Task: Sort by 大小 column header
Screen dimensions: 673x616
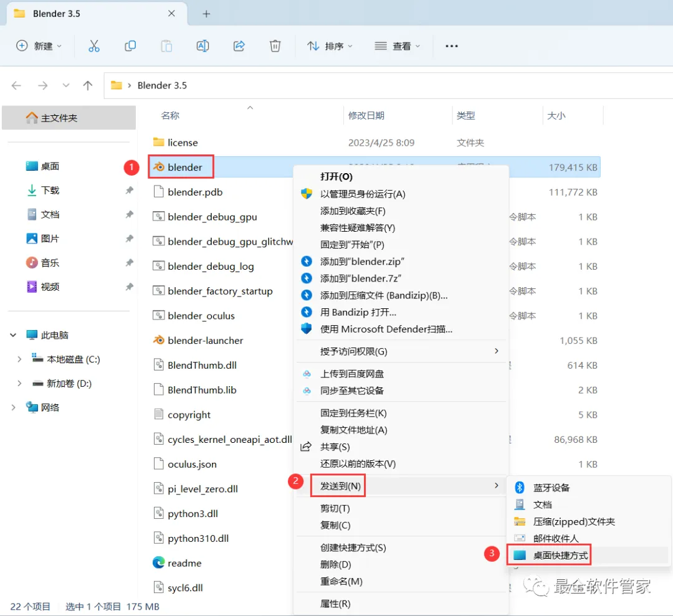Action: (x=556, y=115)
